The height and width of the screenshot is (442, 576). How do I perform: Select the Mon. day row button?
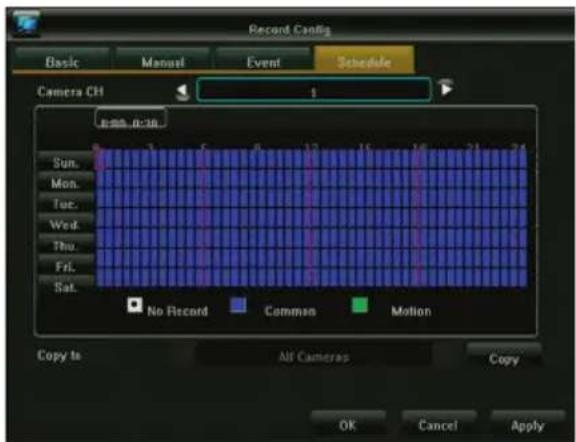coord(66,182)
